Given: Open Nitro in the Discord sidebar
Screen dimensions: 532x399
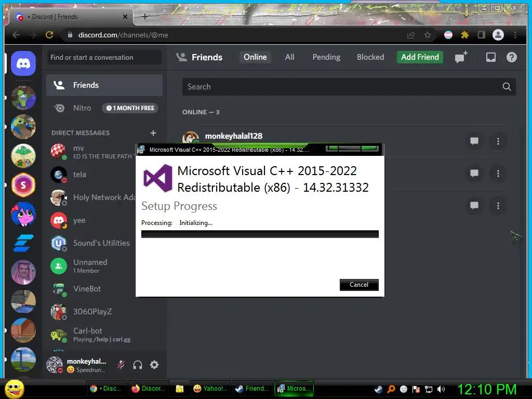Looking at the screenshot, I should click(104, 108).
